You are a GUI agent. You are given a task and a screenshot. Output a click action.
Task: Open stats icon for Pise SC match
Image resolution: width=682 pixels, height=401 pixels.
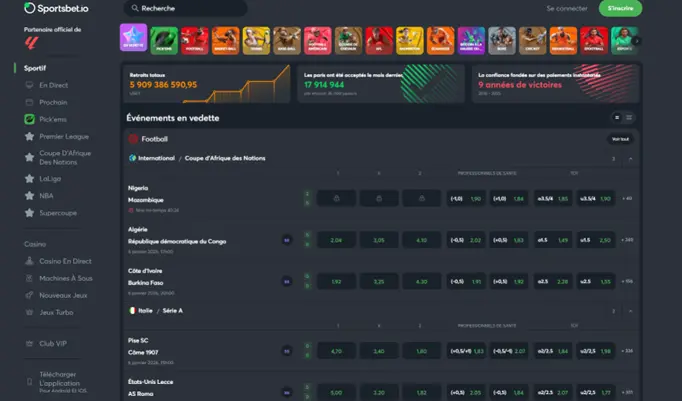[287, 351]
